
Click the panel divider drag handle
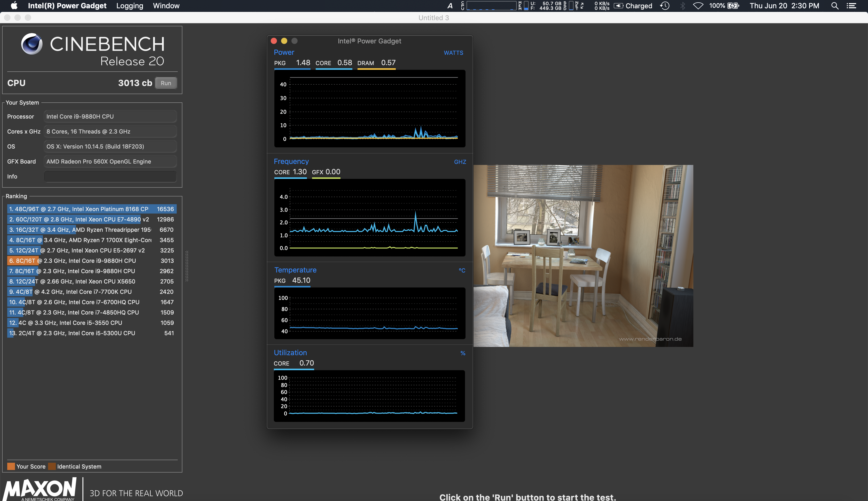[187, 266]
